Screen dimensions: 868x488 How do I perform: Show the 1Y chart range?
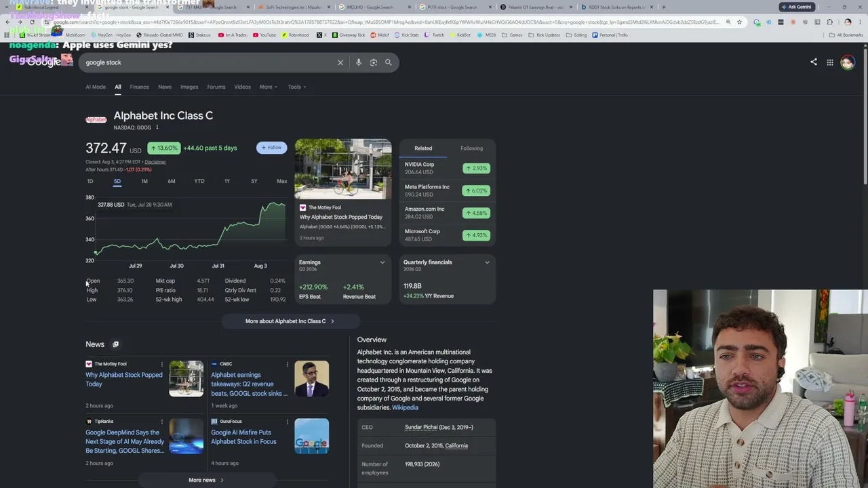point(227,181)
